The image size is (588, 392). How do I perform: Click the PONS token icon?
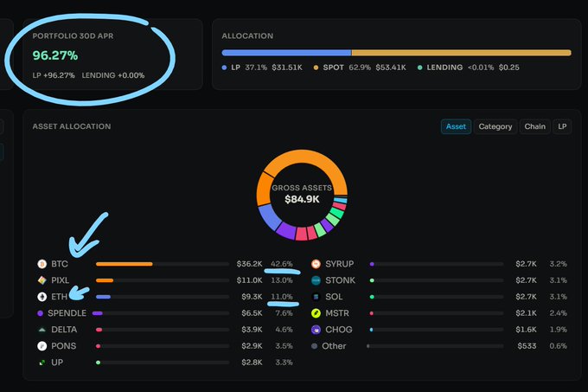[42, 346]
